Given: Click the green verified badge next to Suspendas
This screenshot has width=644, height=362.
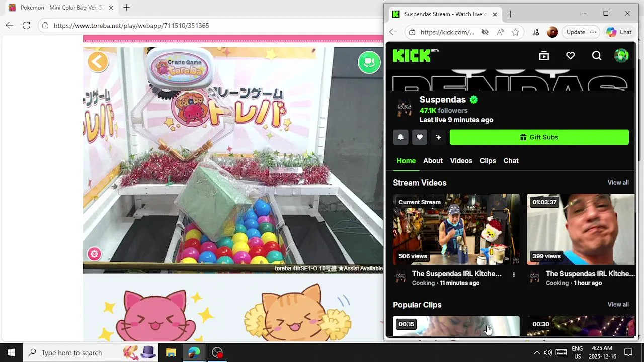Looking at the screenshot, I should tap(474, 100).
